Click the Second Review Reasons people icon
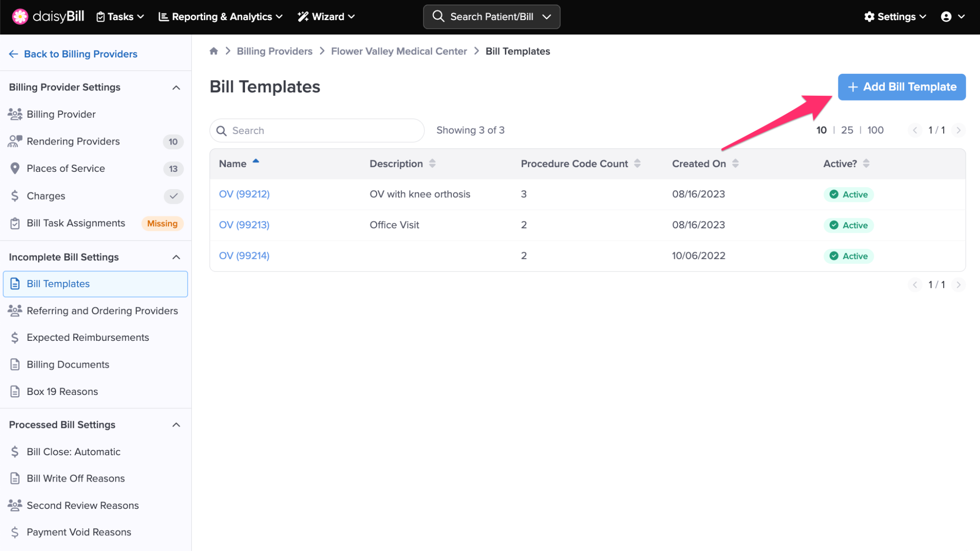 (x=15, y=505)
